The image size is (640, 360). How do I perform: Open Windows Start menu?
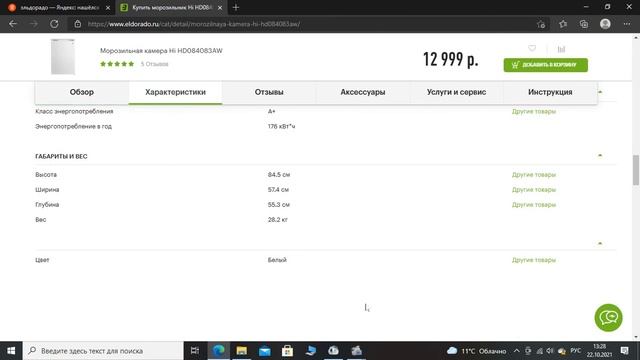(11, 351)
